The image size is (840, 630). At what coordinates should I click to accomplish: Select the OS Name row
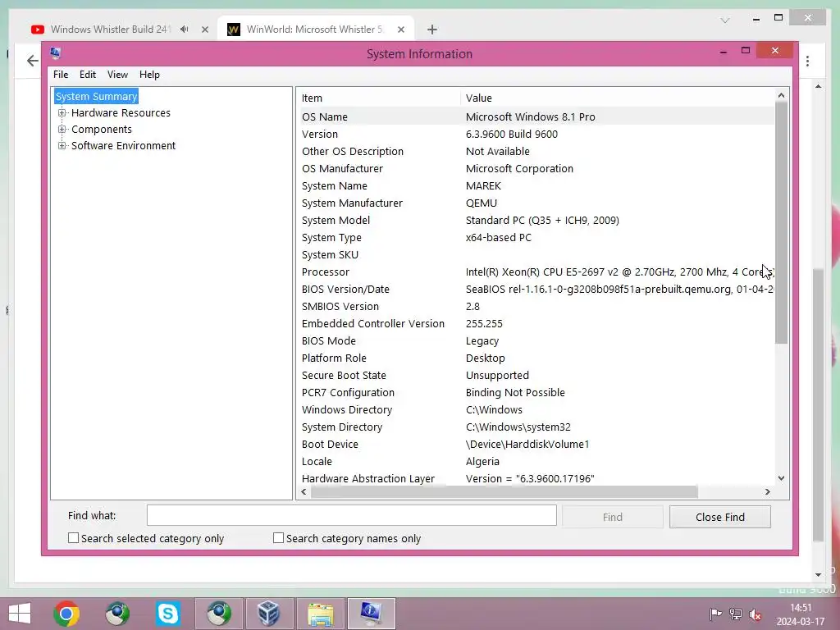click(x=536, y=116)
